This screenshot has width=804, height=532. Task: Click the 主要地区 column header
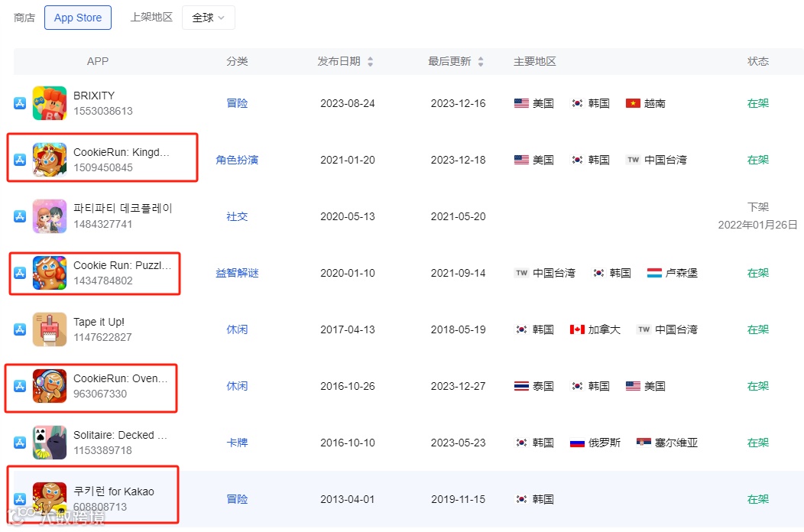tap(535, 62)
